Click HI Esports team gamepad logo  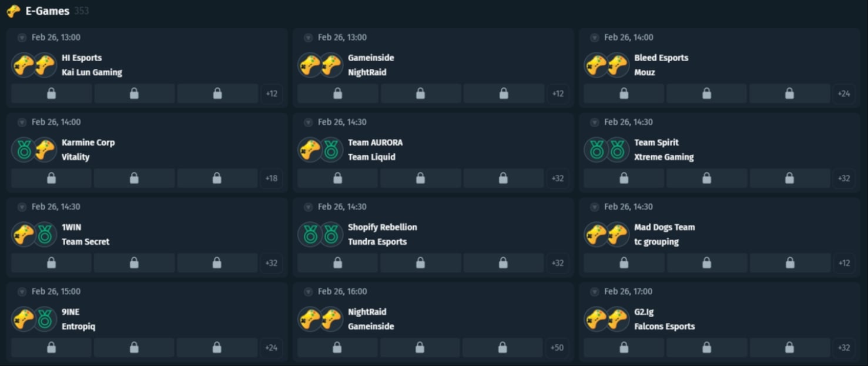24,65
